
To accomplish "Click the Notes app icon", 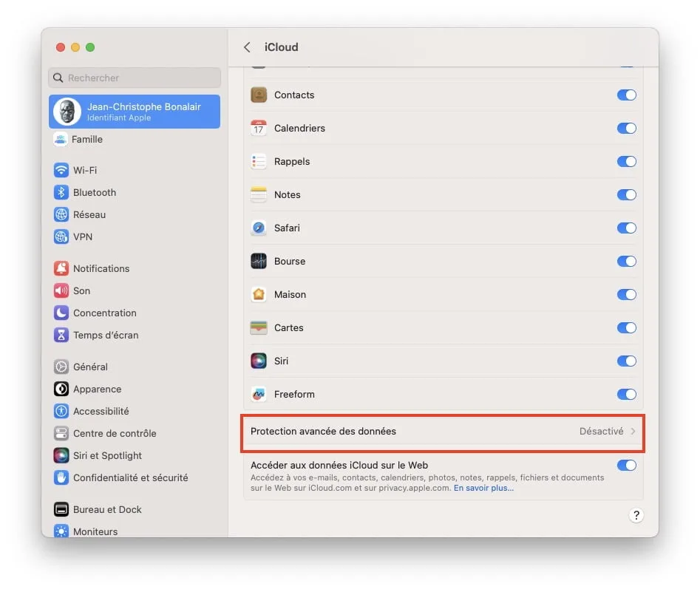I will click(259, 194).
